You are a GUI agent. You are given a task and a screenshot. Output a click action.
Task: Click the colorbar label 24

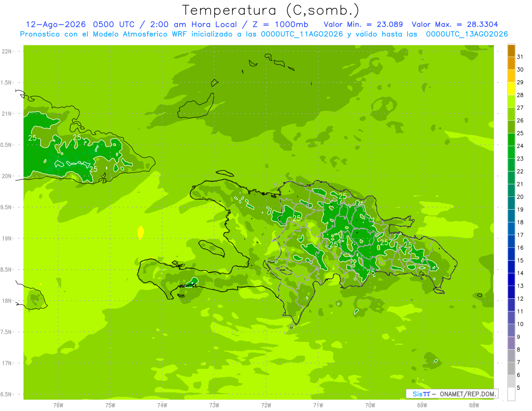(x=520, y=146)
